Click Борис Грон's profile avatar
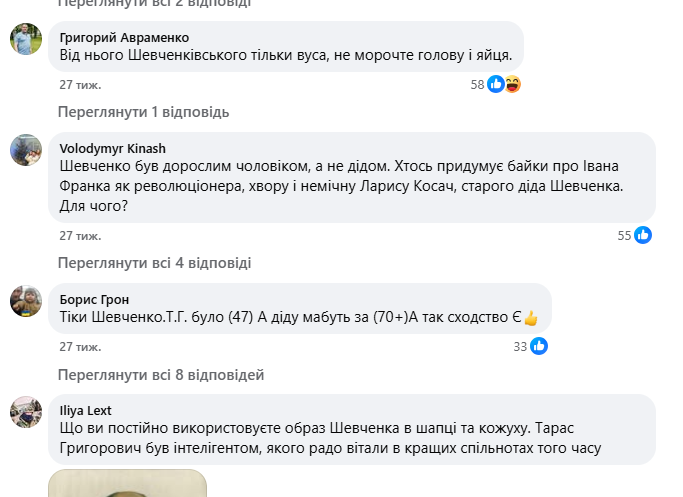Image resolution: width=683 pixels, height=497 pixels. [x=25, y=300]
